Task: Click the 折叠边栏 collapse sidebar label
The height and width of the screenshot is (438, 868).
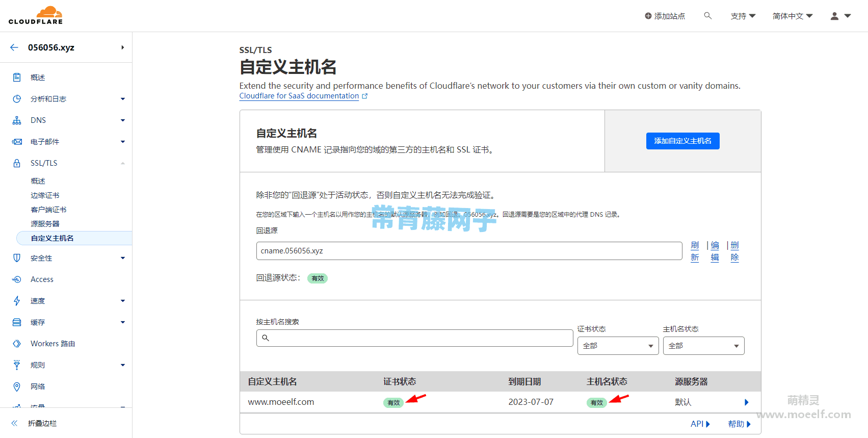Action: point(42,423)
